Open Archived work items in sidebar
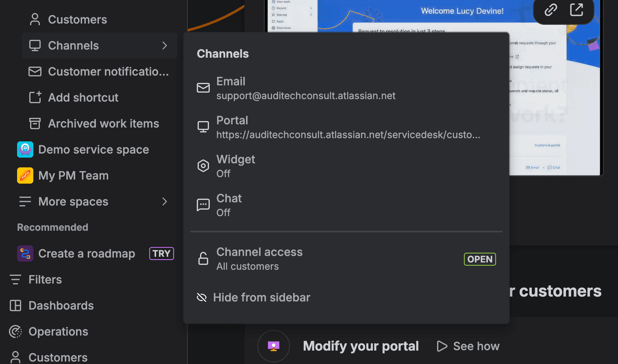This screenshot has width=618, height=364. tap(103, 123)
